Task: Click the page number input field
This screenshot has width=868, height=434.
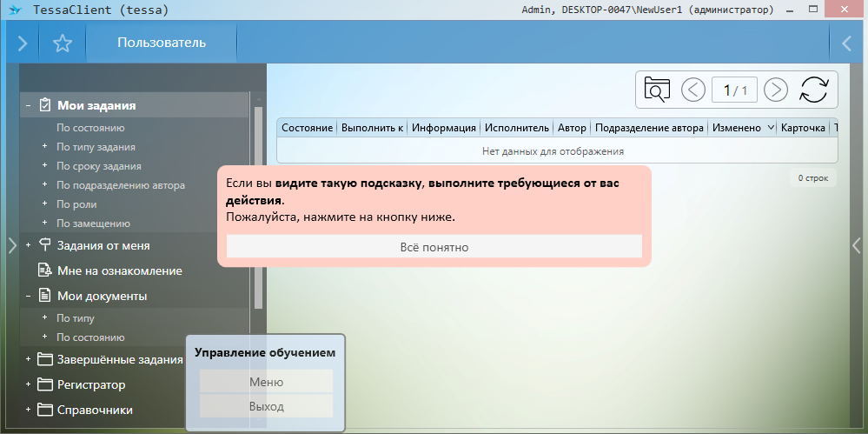Action: (x=734, y=90)
